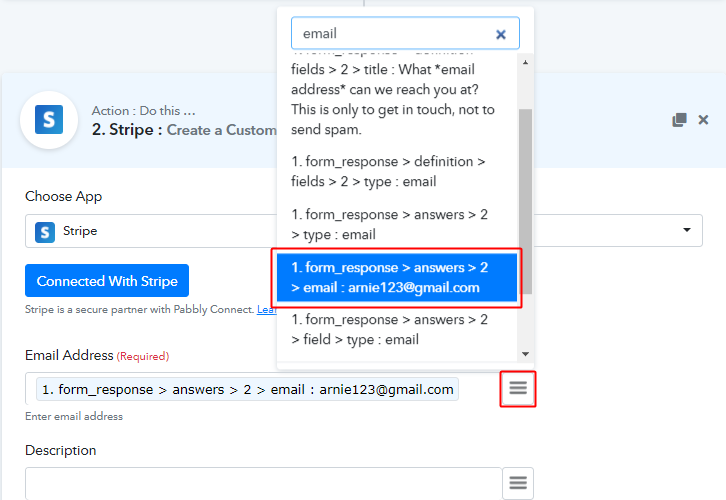
Task: Duplicate the Stripe action step with the copy icon
Action: click(x=679, y=120)
